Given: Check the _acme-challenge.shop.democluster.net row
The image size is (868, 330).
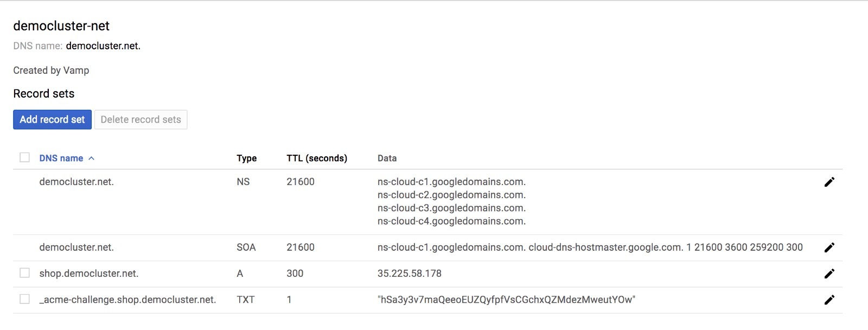Looking at the screenshot, I should click(24, 299).
